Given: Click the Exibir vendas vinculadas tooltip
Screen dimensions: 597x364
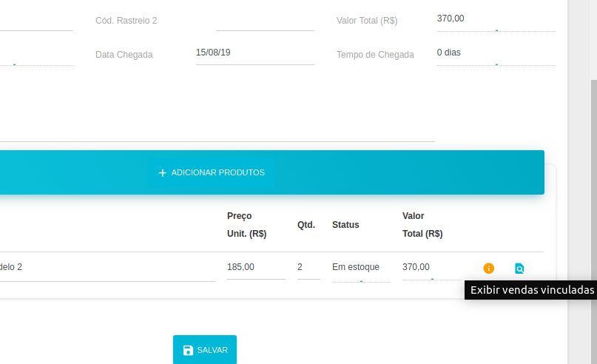Looking at the screenshot, I should pyautogui.click(x=530, y=290).
